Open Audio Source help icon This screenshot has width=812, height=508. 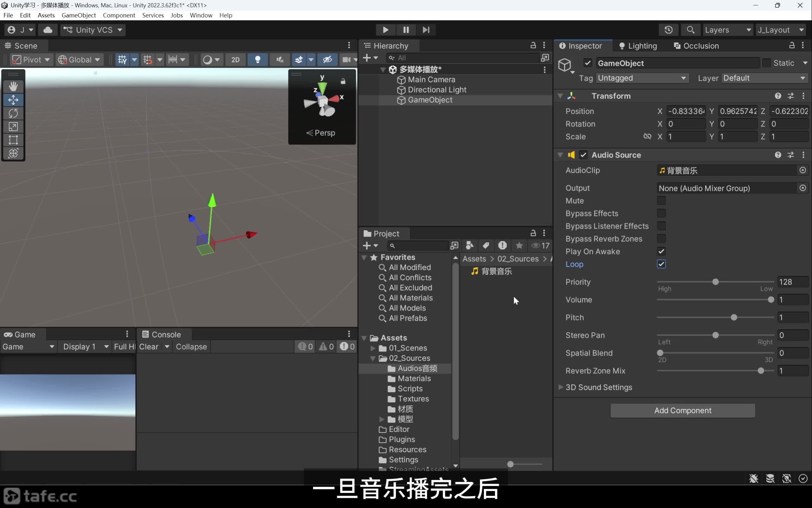coord(778,155)
